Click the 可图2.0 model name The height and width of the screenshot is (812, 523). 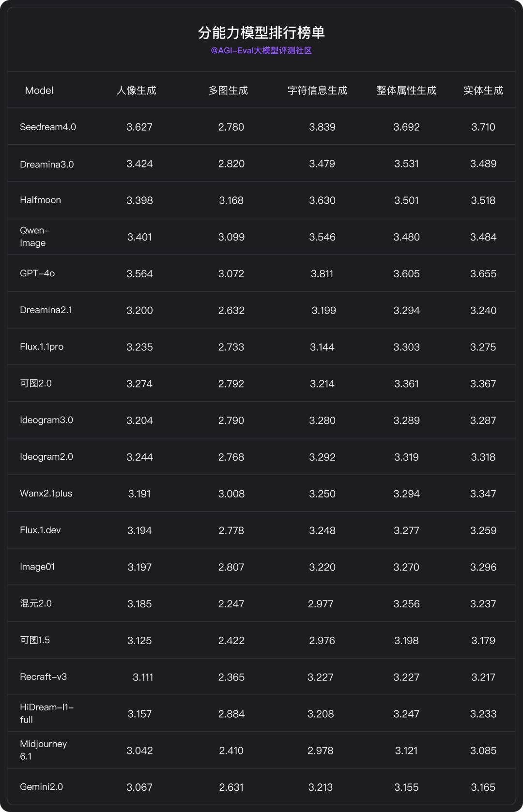(36, 384)
